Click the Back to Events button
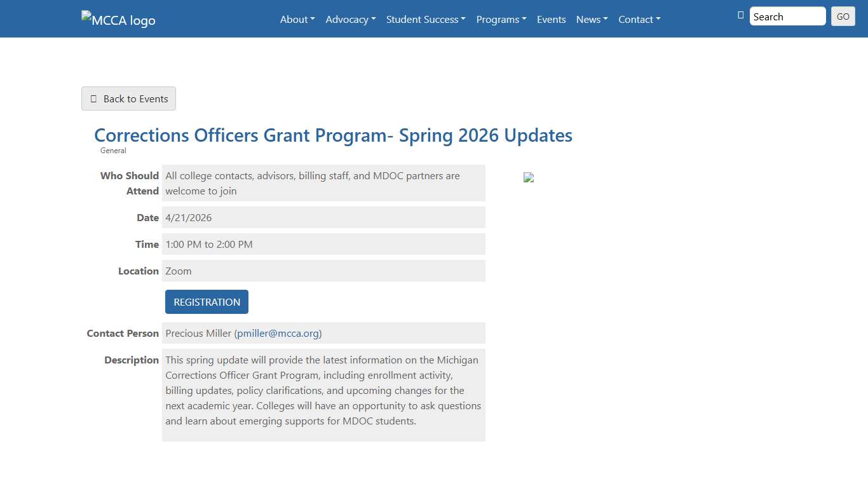The height and width of the screenshot is (488, 868). point(128,98)
